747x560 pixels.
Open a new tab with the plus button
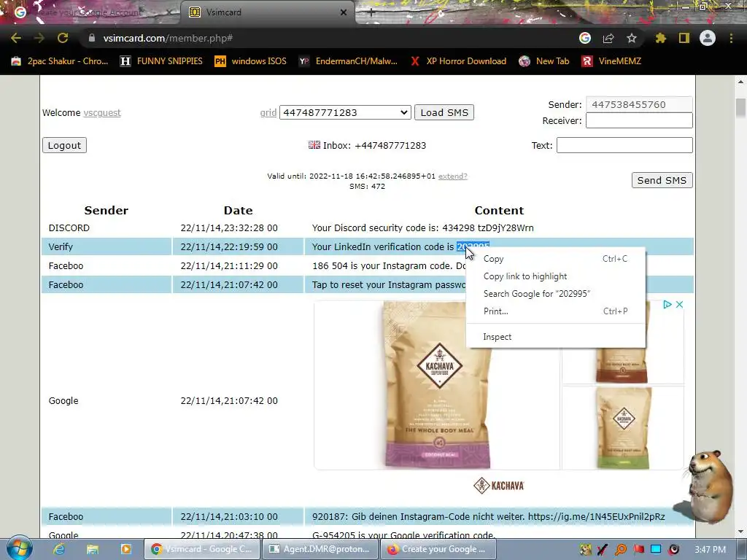pos(371,12)
